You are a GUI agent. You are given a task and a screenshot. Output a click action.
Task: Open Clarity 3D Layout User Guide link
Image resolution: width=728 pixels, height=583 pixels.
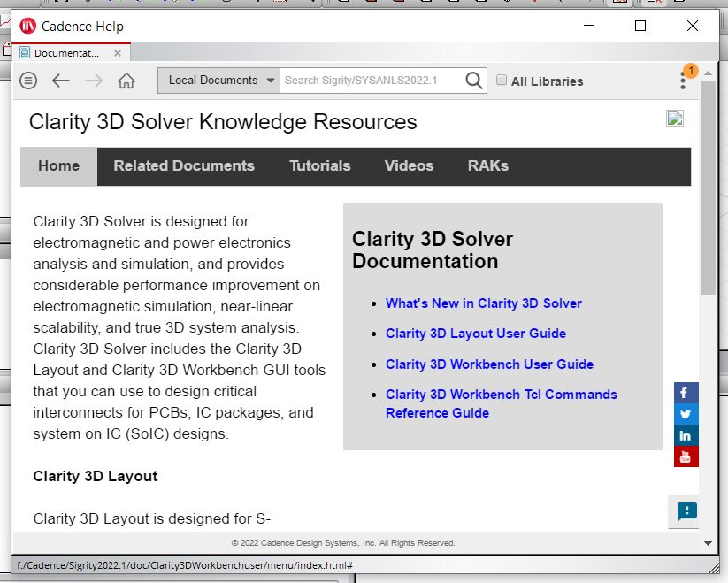[x=475, y=334]
